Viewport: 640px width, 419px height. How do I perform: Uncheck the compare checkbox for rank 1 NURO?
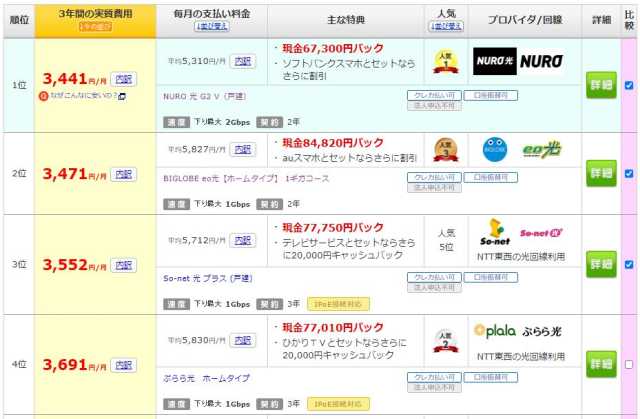pos(629,85)
